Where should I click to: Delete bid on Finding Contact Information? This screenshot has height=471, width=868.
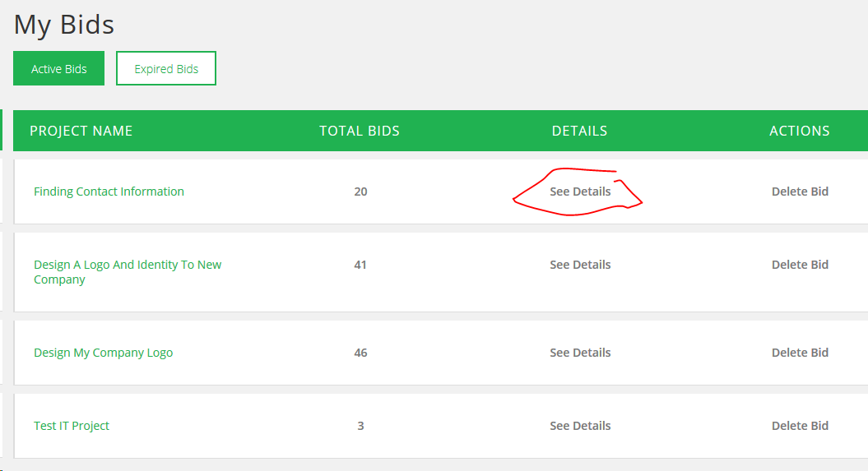[800, 192]
